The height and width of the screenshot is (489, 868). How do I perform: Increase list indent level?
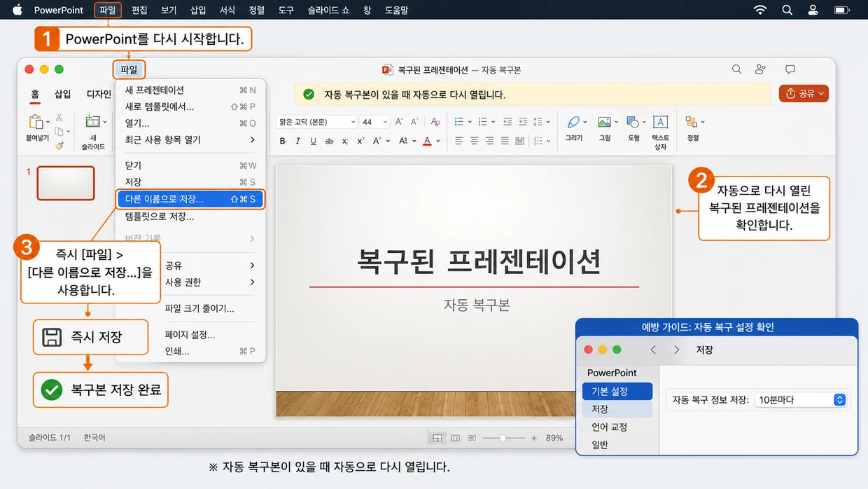[x=524, y=122]
